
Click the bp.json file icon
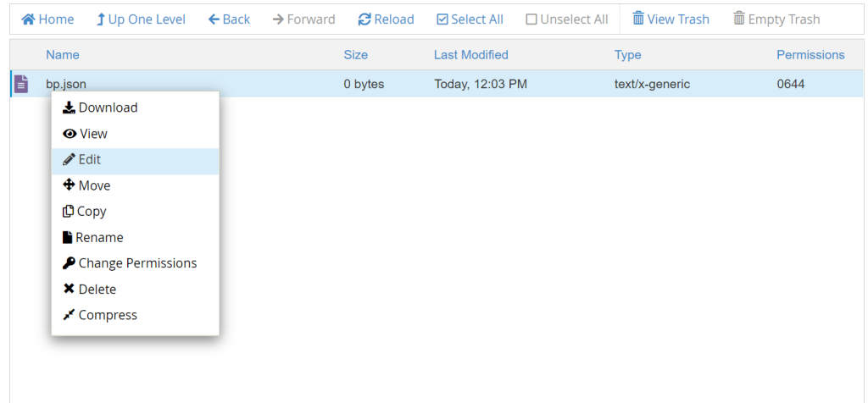pyautogui.click(x=21, y=84)
